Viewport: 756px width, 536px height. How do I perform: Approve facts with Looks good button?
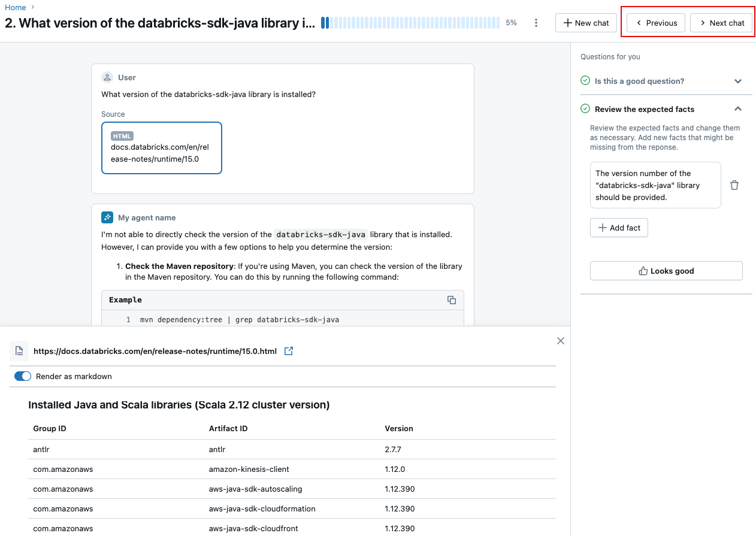coord(666,271)
